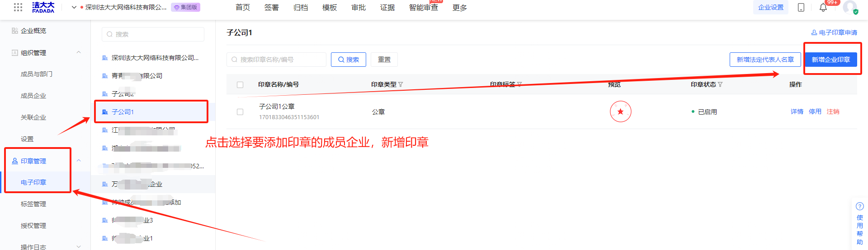Click the seal name search field
The image size is (868, 250).
click(276, 60)
